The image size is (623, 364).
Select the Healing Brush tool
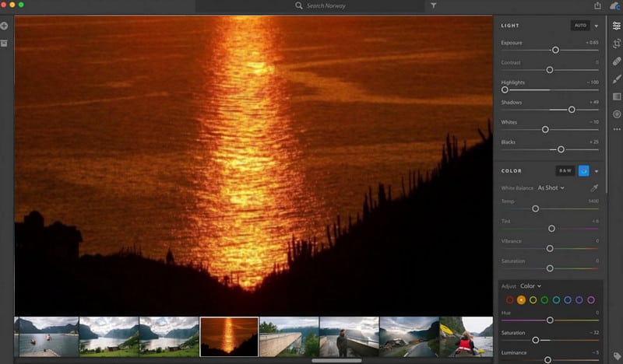point(616,61)
